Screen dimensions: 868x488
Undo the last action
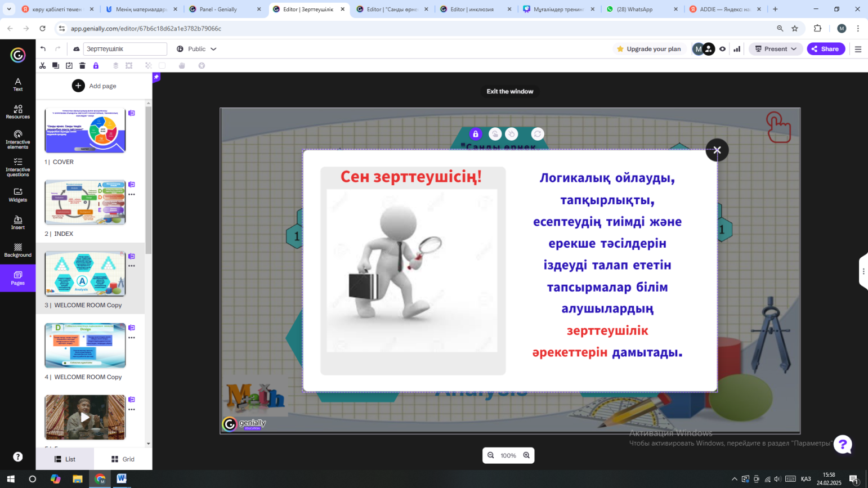tap(43, 49)
